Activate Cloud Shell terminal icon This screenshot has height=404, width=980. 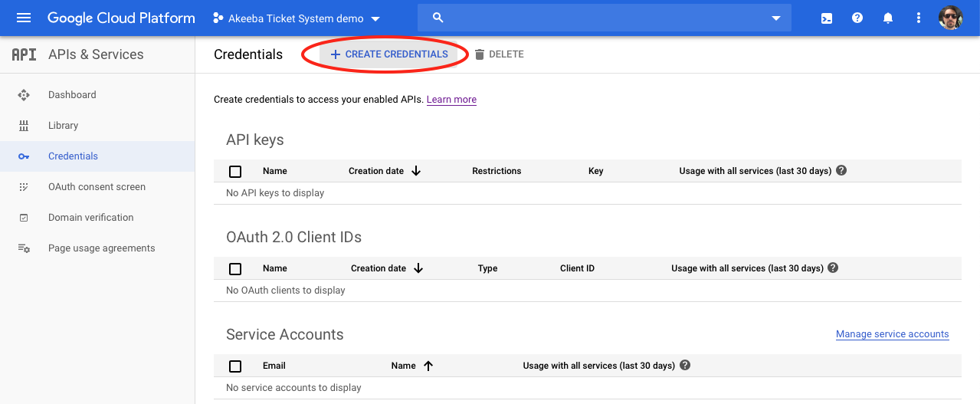827,18
